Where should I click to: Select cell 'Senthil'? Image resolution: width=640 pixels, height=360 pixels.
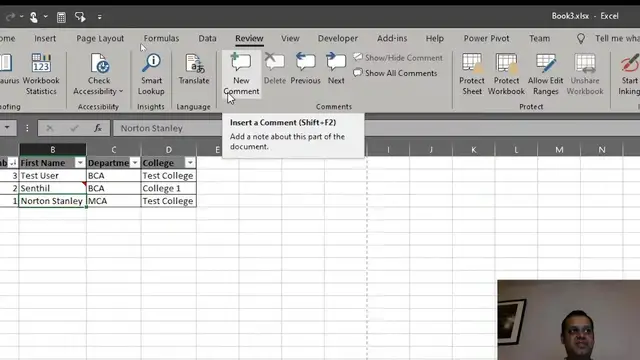point(53,188)
